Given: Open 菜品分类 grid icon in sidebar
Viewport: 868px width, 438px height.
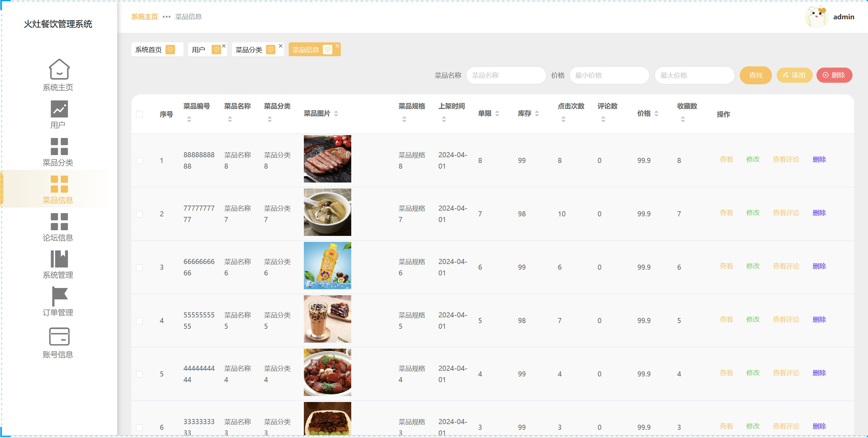Looking at the screenshot, I should (59, 146).
